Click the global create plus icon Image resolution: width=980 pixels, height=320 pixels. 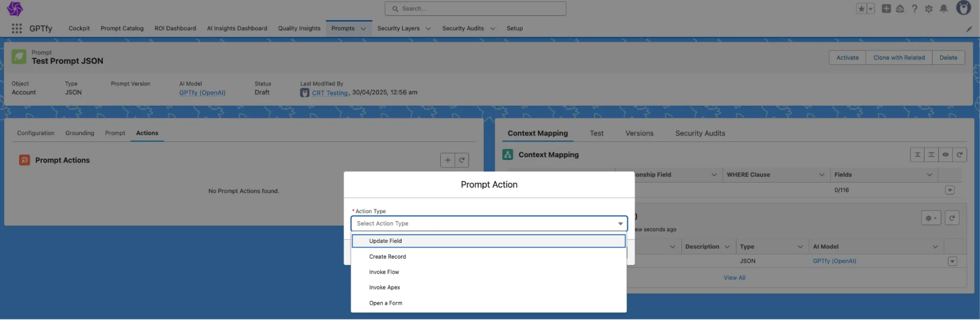(x=886, y=9)
